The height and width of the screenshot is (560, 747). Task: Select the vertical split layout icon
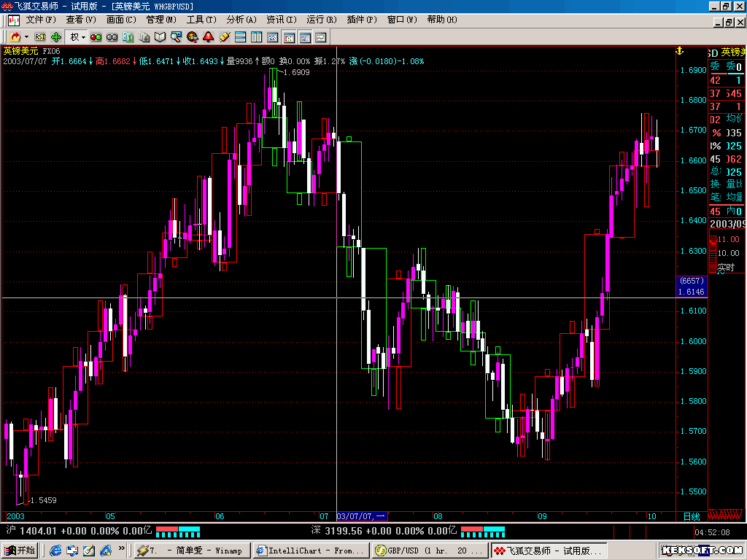(256, 37)
